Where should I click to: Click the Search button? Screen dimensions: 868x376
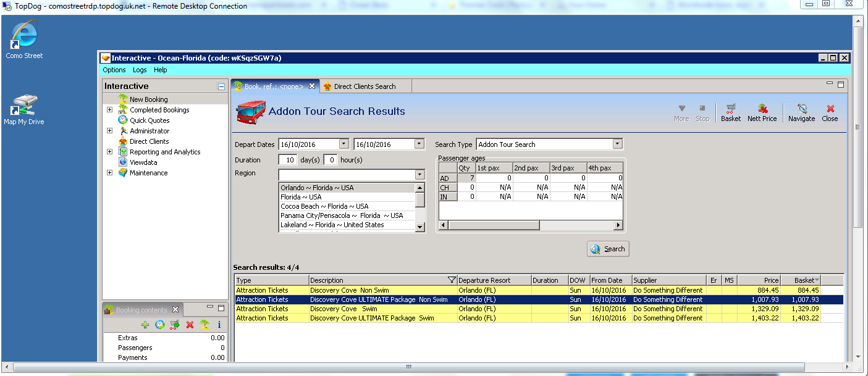(x=608, y=249)
